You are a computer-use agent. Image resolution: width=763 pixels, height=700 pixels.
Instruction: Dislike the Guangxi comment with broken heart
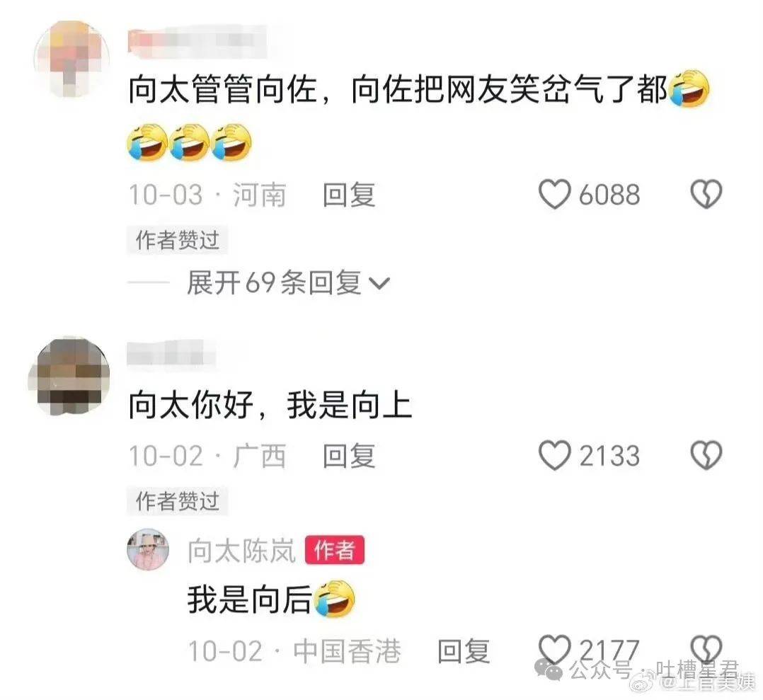(x=706, y=455)
